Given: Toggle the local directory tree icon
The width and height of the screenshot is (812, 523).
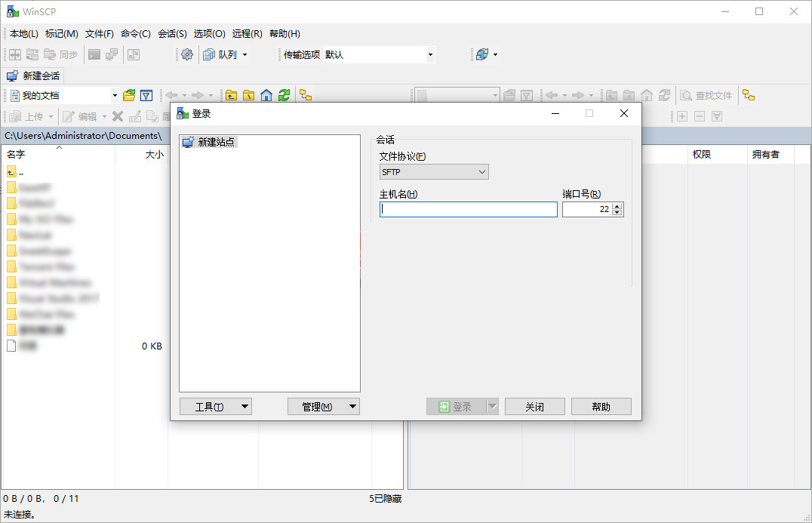Looking at the screenshot, I should (306, 95).
